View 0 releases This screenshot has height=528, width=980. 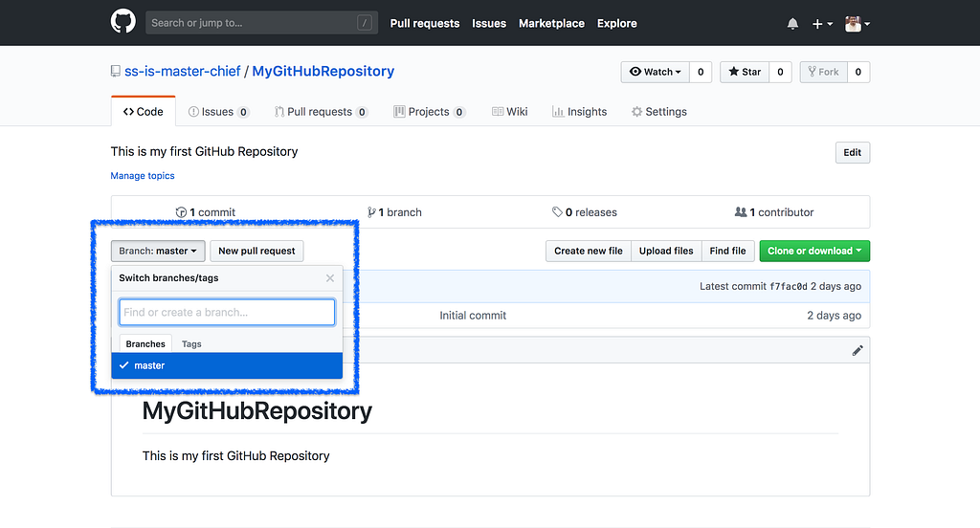(x=585, y=212)
